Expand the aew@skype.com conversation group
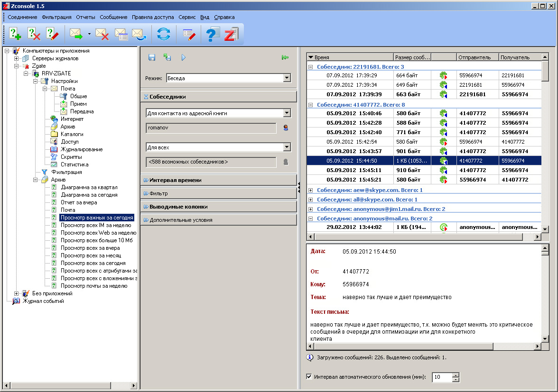 pyautogui.click(x=311, y=190)
